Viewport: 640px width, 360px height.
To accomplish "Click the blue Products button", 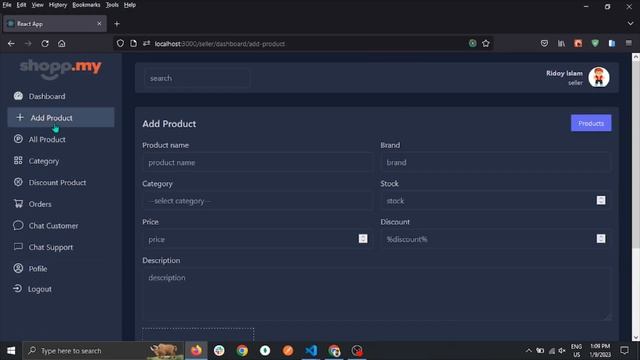I will coord(591,123).
